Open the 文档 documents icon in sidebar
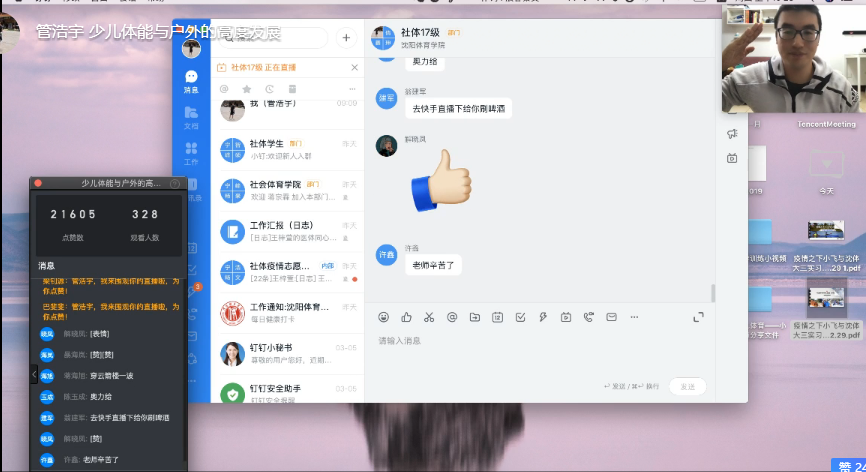Viewport: 866px width, 472px height. 191,116
